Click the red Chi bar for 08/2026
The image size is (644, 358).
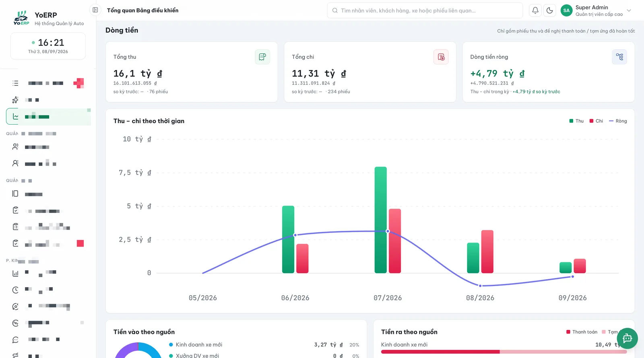tap(487, 251)
